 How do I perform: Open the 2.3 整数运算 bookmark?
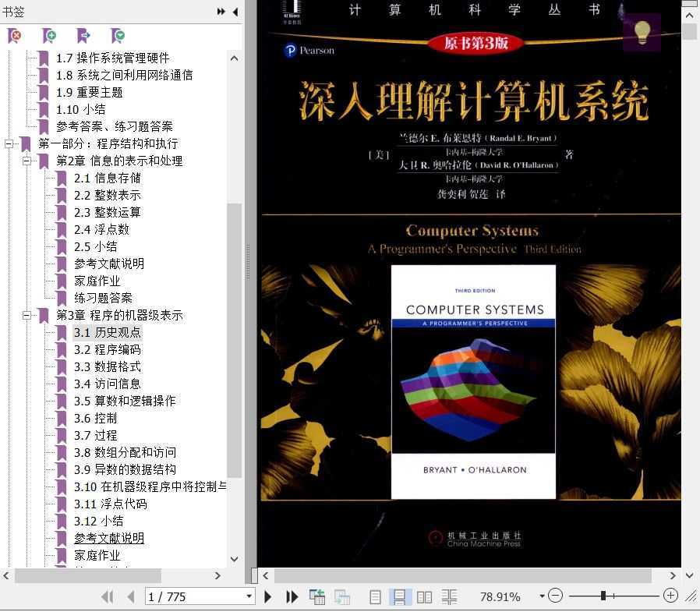click(x=107, y=213)
